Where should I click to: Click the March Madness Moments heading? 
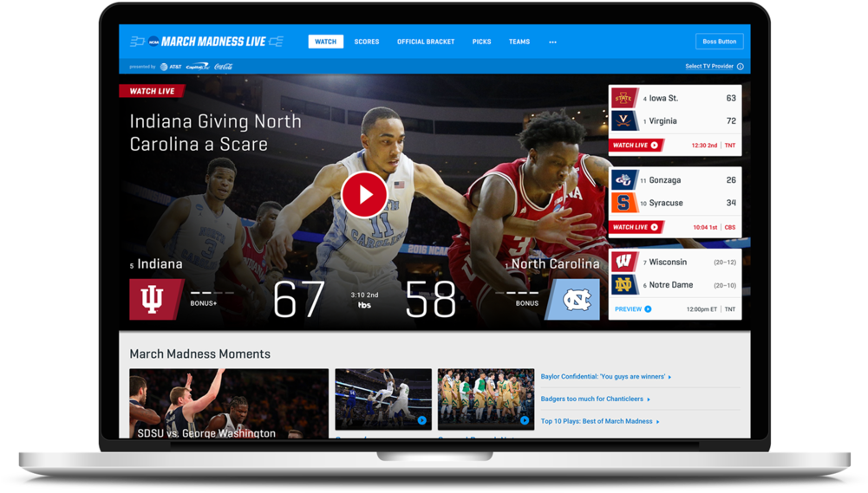point(199,354)
